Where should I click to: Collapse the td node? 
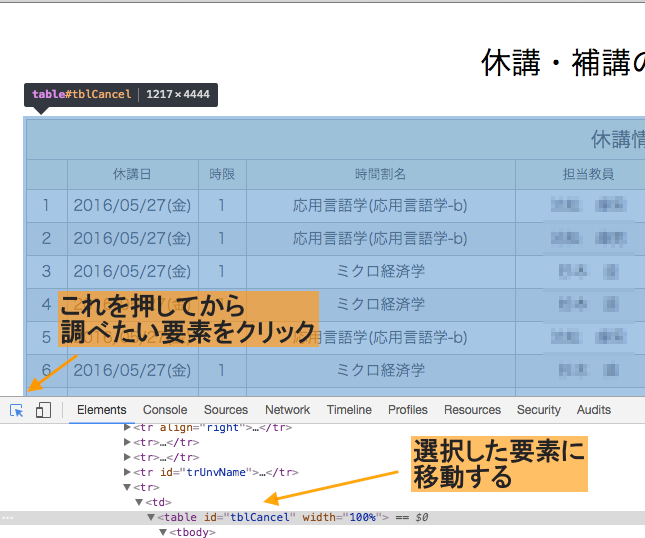tap(139, 502)
